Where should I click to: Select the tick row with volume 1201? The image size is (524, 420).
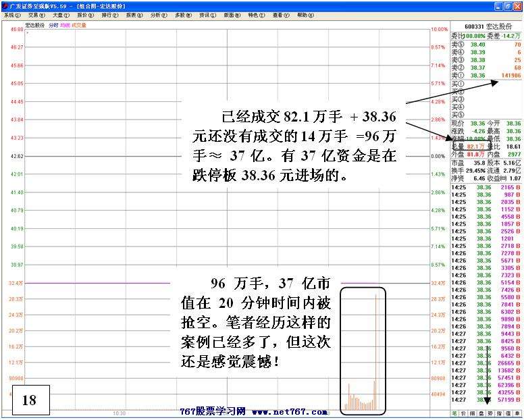tap(486, 238)
